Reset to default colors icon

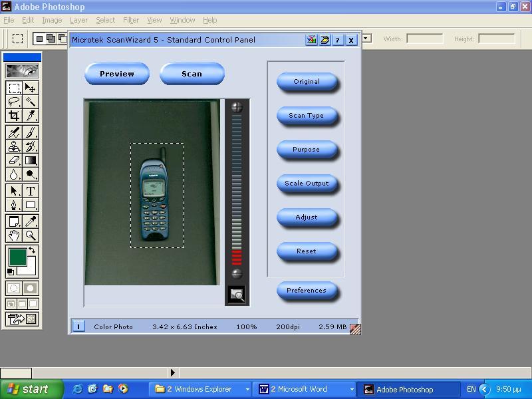tap(11, 272)
